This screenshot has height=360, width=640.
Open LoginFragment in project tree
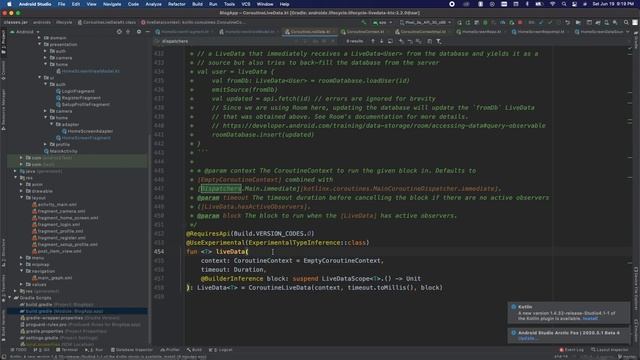click(x=78, y=91)
